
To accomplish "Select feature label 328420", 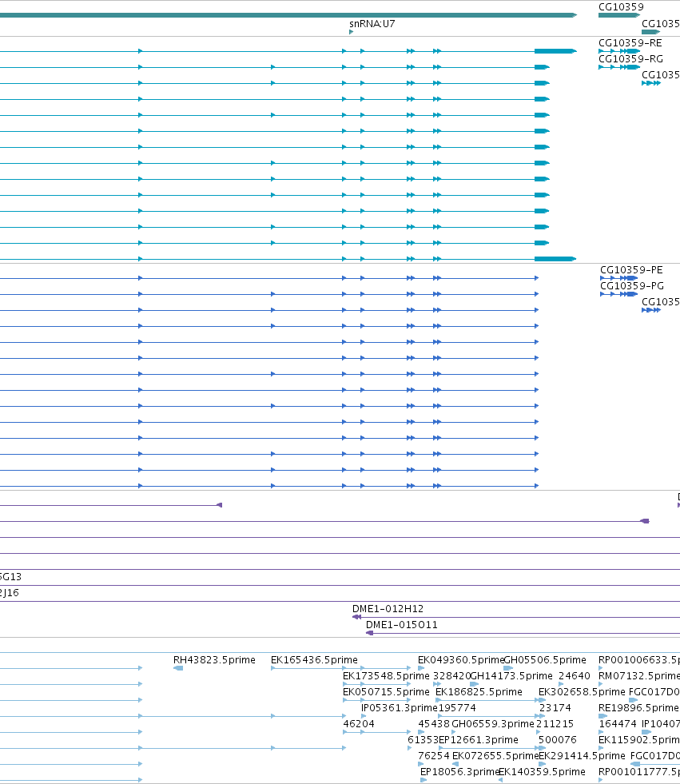I will [452, 676].
